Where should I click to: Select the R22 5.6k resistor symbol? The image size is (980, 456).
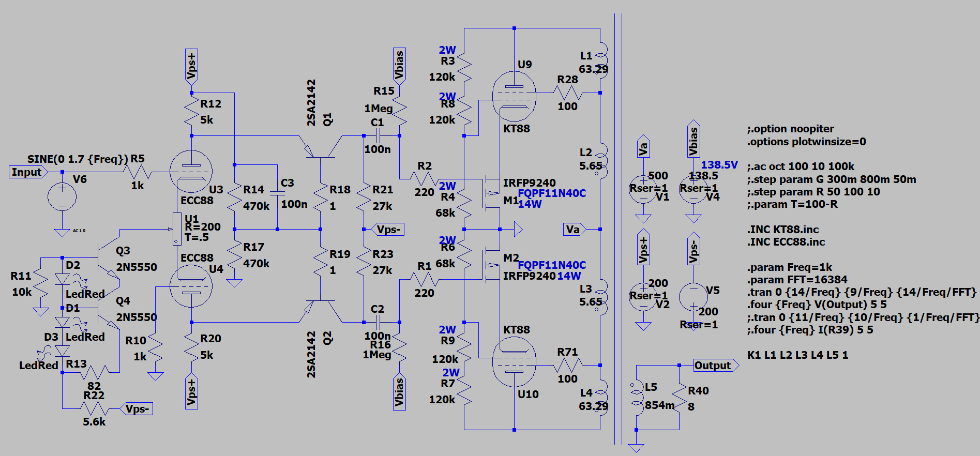tap(95, 408)
